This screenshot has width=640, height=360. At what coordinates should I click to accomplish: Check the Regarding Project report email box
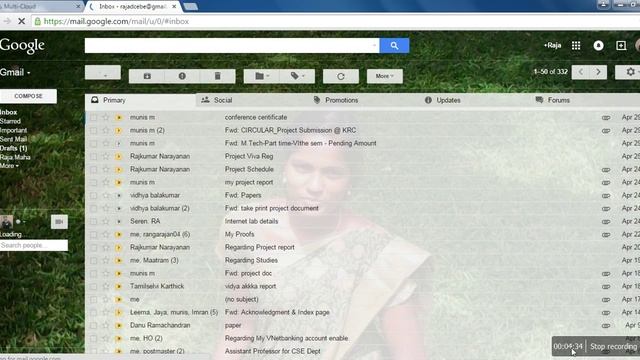(93, 247)
